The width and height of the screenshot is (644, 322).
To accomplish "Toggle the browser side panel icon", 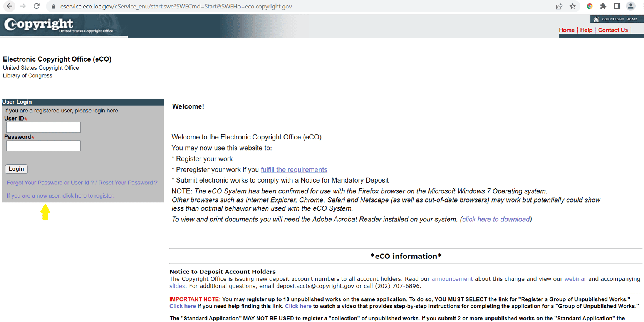I will pos(617,6).
